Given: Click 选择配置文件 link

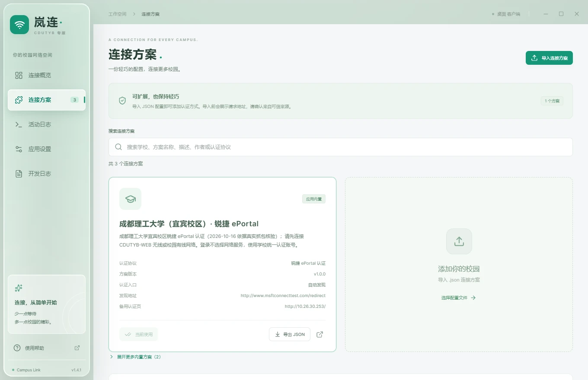Looking at the screenshot, I should (458, 298).
